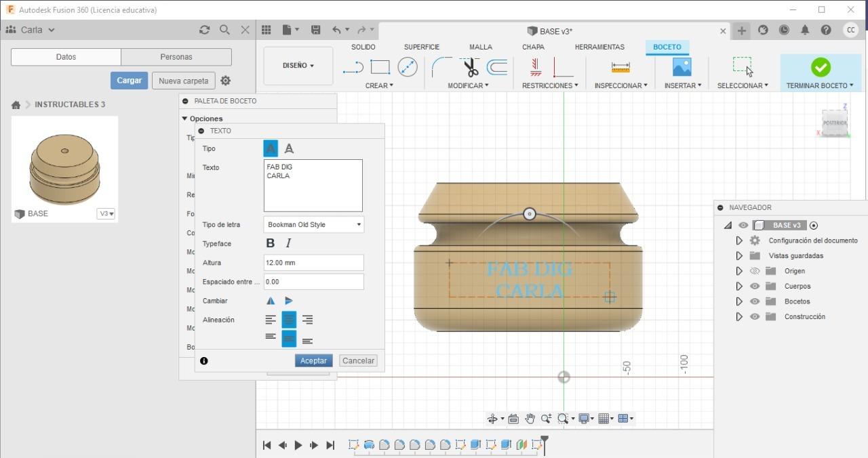Select the rectangle sketch tool

pyautogui.click(x=380, y=67)
